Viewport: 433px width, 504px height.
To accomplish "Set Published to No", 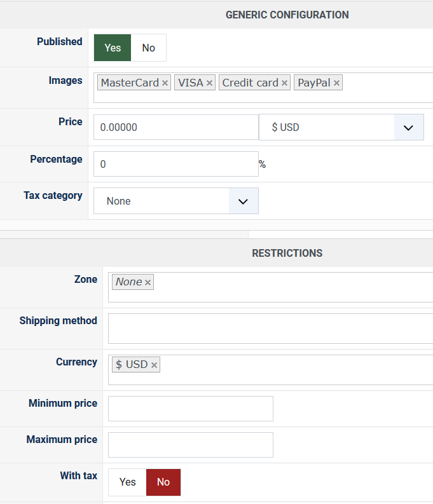I will pos(148,48).
